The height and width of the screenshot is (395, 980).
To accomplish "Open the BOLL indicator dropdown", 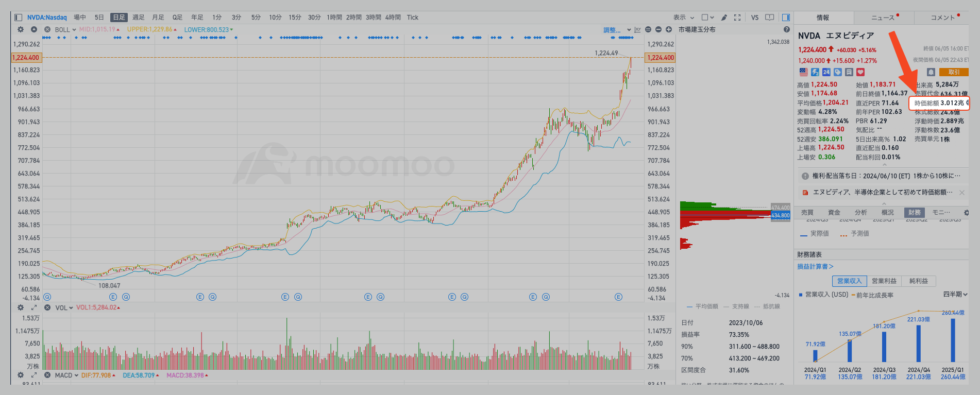I will [65, 30].
